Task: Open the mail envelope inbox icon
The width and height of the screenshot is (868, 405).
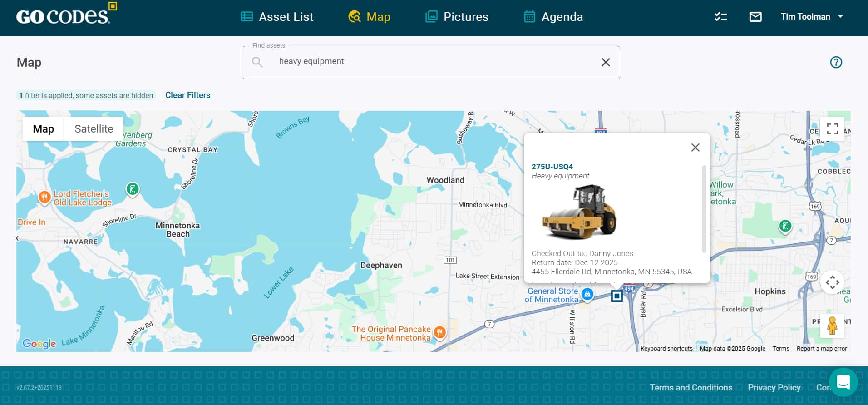Action: 755,17
